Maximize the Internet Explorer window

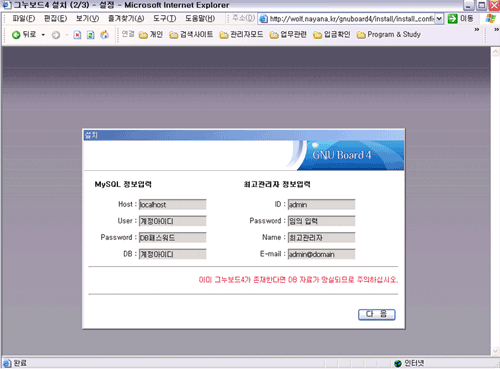click(x=481, y=5)
